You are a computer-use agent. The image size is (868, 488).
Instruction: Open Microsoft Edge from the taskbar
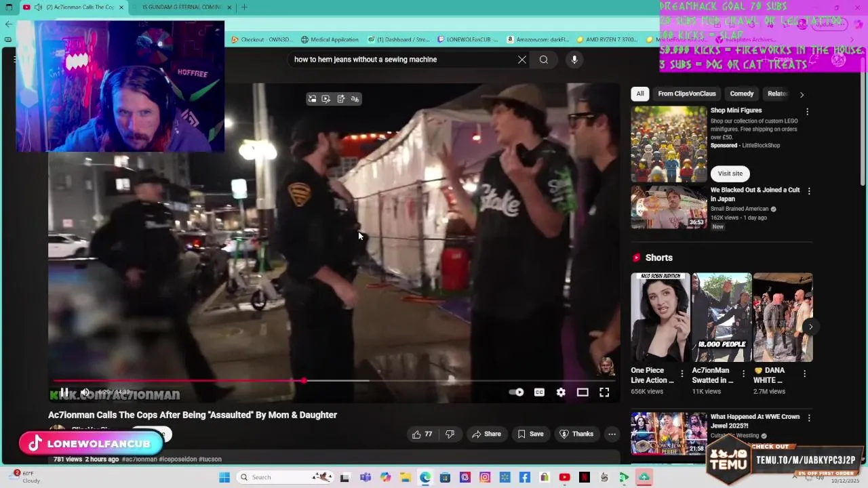[425, 477]
